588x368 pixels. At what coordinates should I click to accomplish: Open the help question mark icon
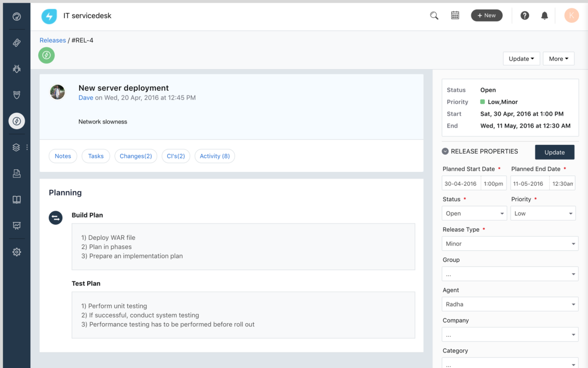525,15
